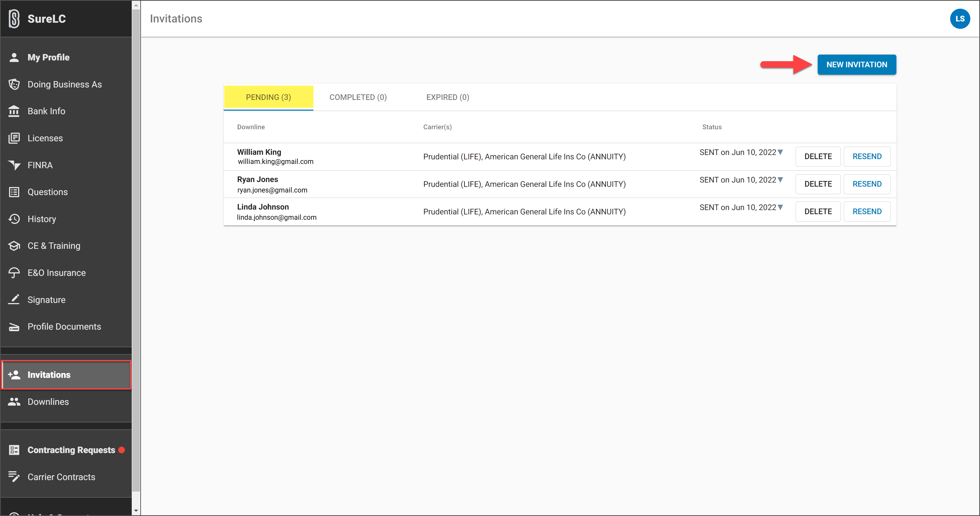The image size is (980, 516).
Task: Click the Profile Documents scanner icon
Action: pyautogui.click(x=14, y=327)
